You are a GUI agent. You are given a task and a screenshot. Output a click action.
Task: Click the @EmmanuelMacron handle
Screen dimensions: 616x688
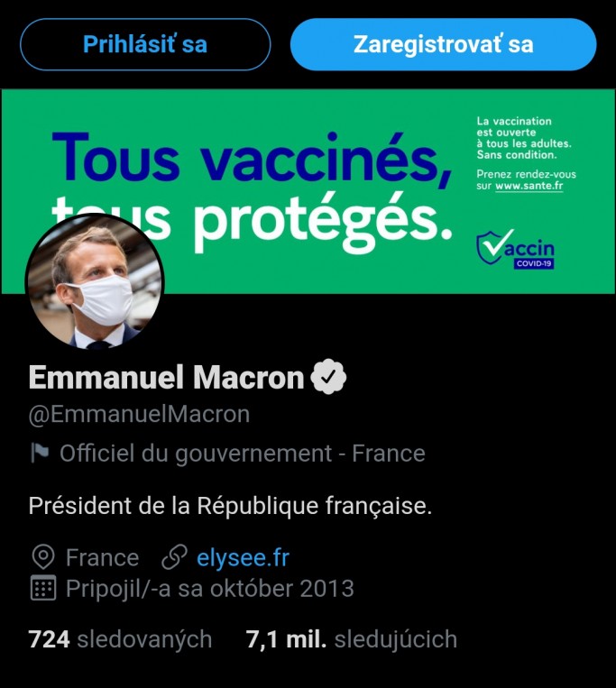[139, 415]
